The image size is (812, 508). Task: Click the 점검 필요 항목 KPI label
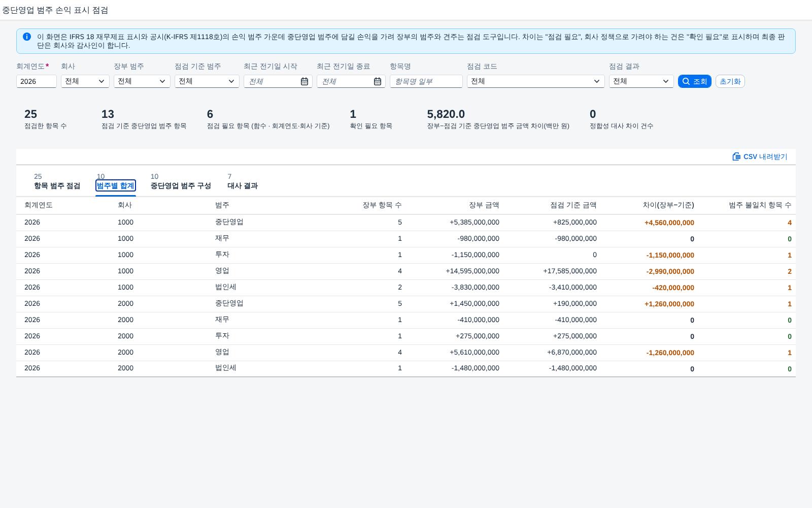point(268,126)
